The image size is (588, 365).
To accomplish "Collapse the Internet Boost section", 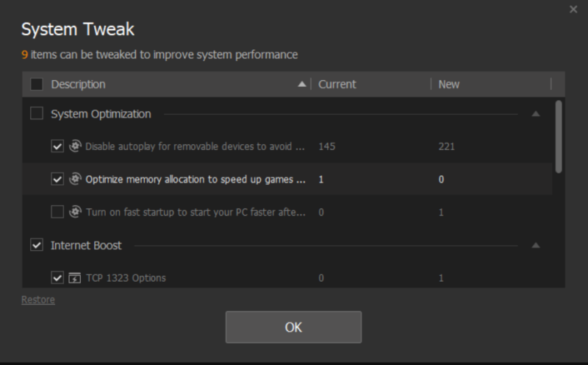I will coord(536,245).
